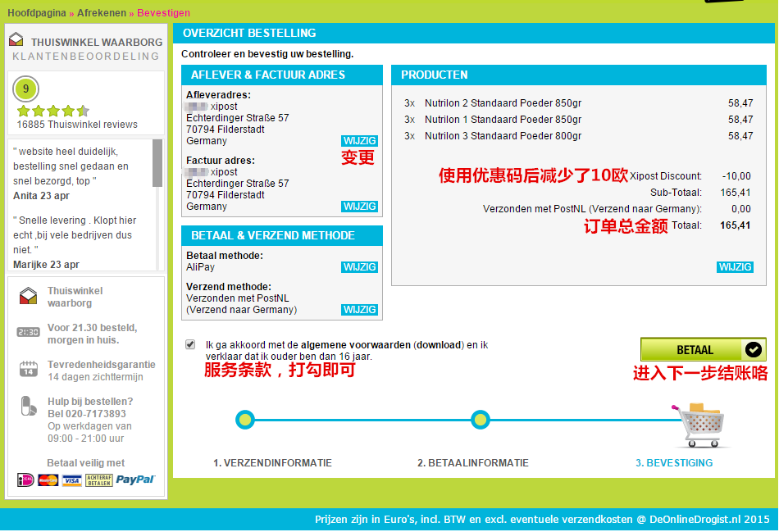Image resolution: width=779 pixels, height=532 pixels.
Task: Untick the algemene voorwaarden agreement checkbox
Action: (190, 344)
